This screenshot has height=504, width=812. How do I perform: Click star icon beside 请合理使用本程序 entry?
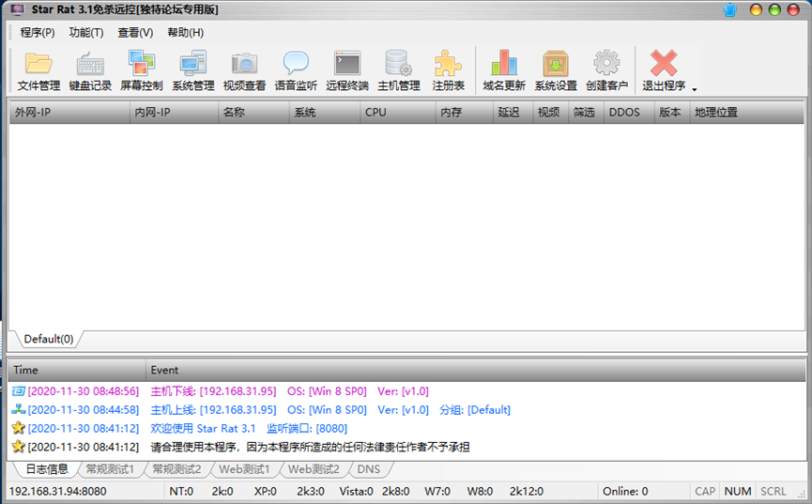(x=18, y=446)
